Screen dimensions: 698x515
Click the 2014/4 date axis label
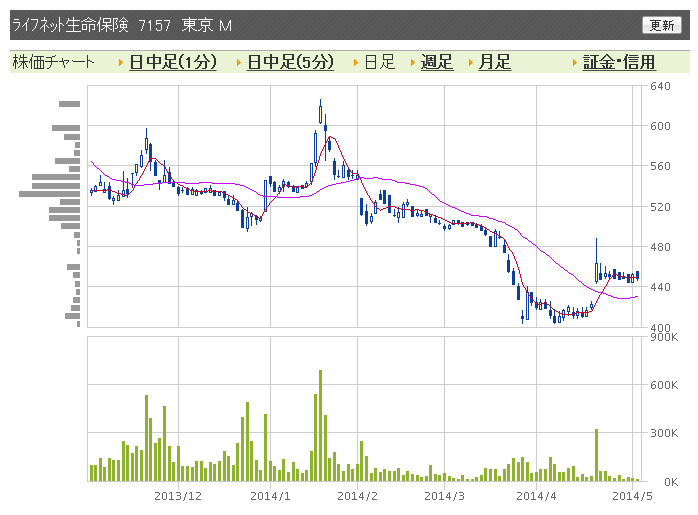pyautogui.click(x=536, y=496)
